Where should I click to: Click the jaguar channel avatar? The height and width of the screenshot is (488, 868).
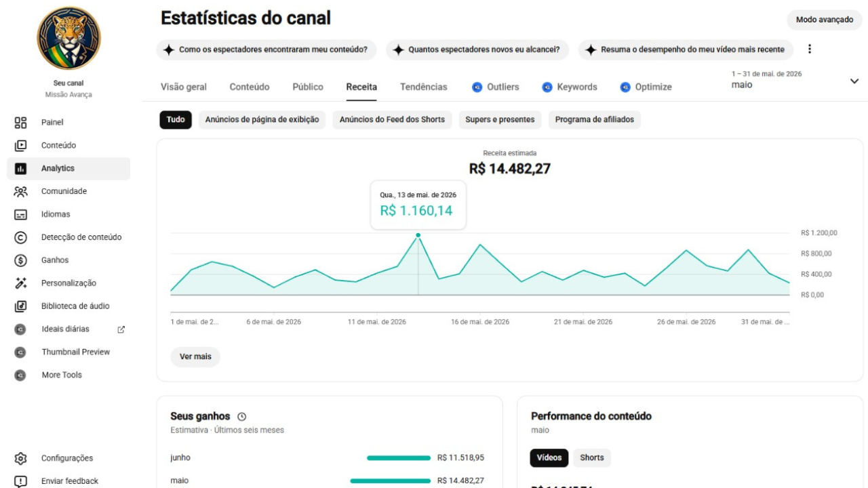coord(68,38)
